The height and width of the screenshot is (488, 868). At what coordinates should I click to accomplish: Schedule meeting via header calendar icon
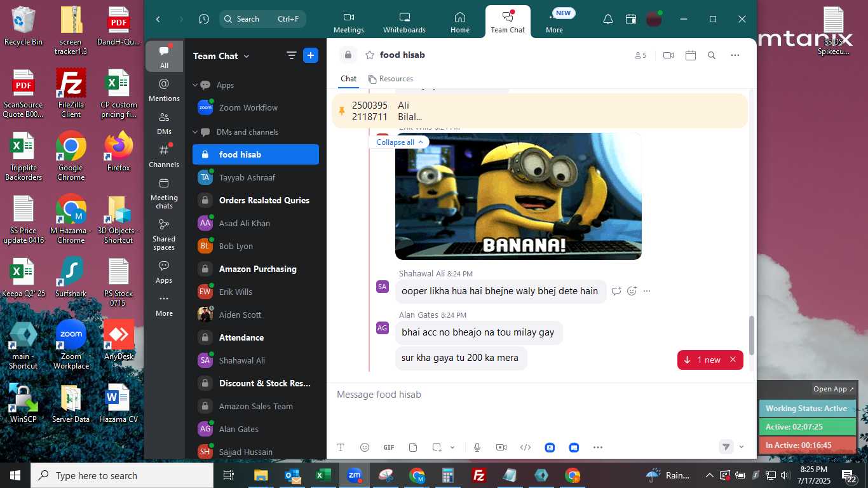pyautogui.click(x=691, y=55)
